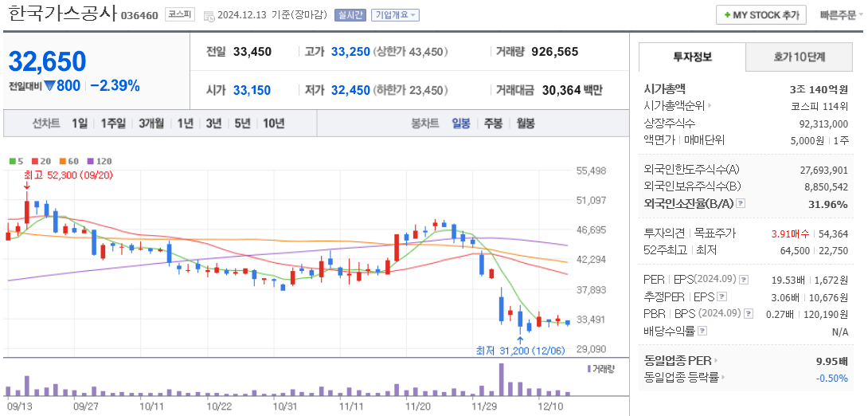Screen dimensions: 868x416
Task: Click the help icon beside 외국인소진율(B/A)
Action: click(x=741, y=204)
